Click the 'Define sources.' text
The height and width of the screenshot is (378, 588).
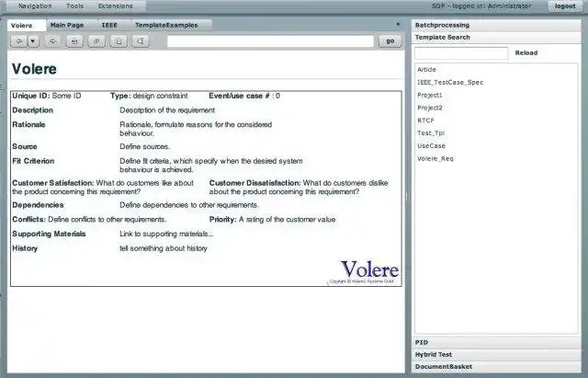[x=145, y=146]
